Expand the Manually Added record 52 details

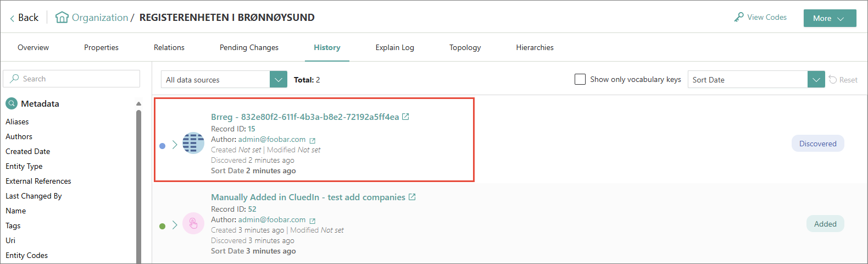175,225
